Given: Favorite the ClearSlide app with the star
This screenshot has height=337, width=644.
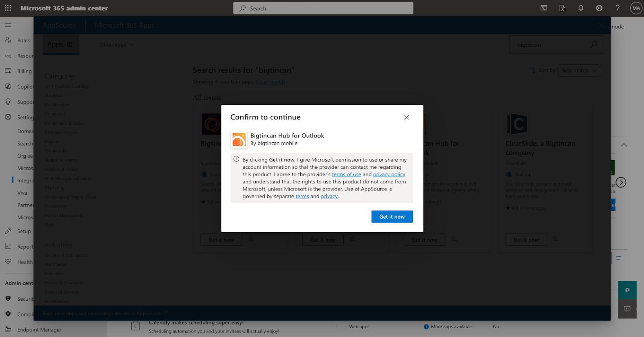Looking at the screenshot, I should (556, 239).
